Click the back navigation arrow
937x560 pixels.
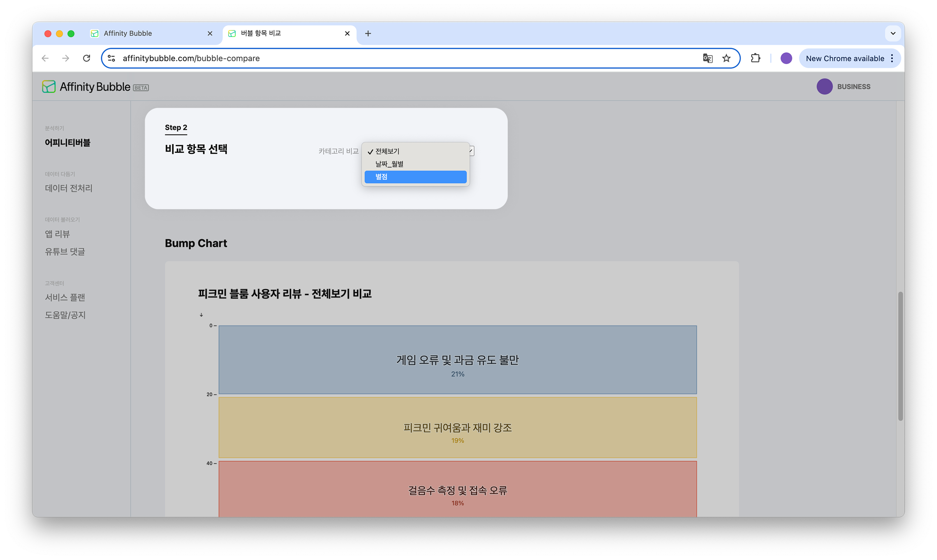45,58
